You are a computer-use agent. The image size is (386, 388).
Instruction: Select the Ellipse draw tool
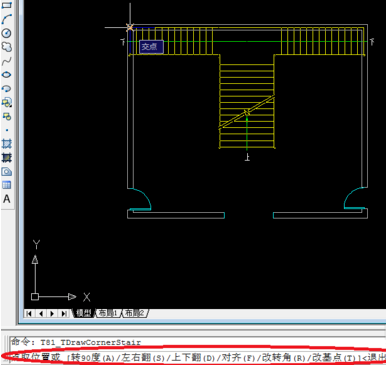coord(7,75)
